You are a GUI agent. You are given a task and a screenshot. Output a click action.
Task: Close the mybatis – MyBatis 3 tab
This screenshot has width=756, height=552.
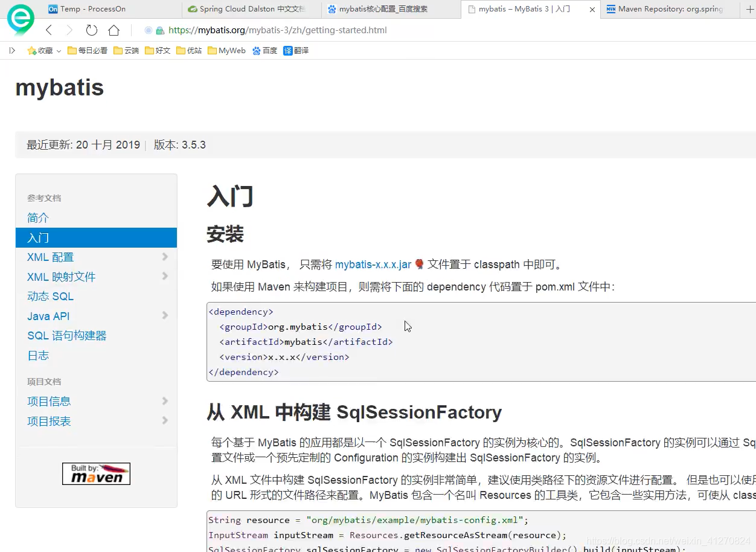pyautogui.click(x=592, y=10)
